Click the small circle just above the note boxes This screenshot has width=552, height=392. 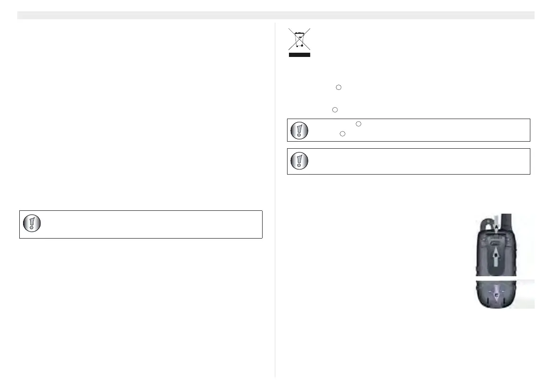click(334, 110)
